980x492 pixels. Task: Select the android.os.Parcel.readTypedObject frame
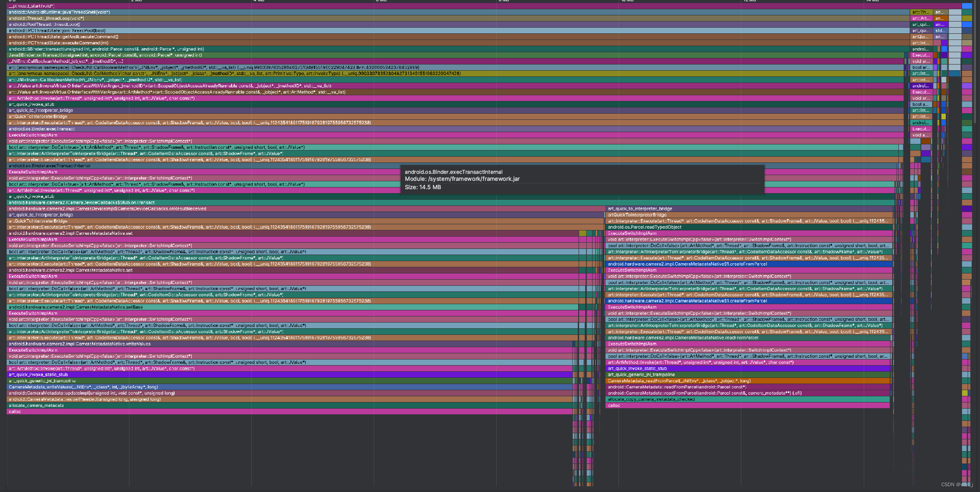tap(749, 227)
